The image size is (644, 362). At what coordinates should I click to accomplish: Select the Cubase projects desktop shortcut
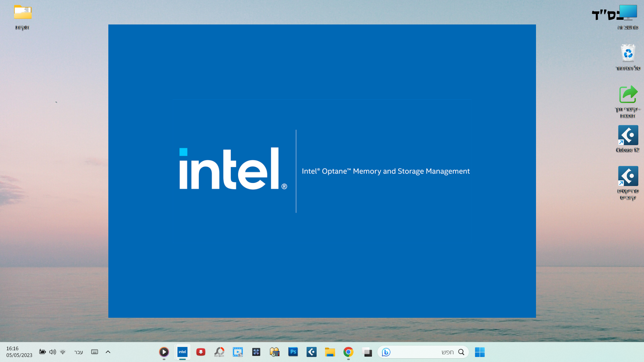pyautogui.click(x=628, y=183)
